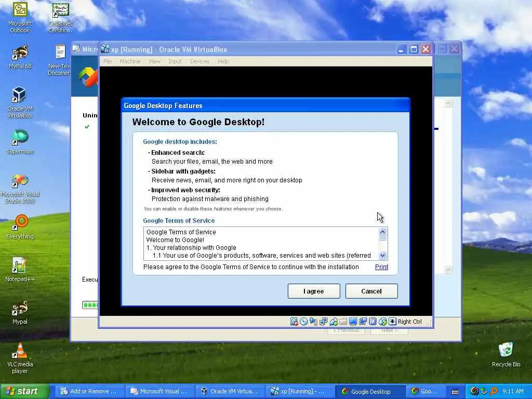Screen dimensions: 532x399
Task: Click the Terms of Service scrollbar thumb
Action: click(383, 238)
